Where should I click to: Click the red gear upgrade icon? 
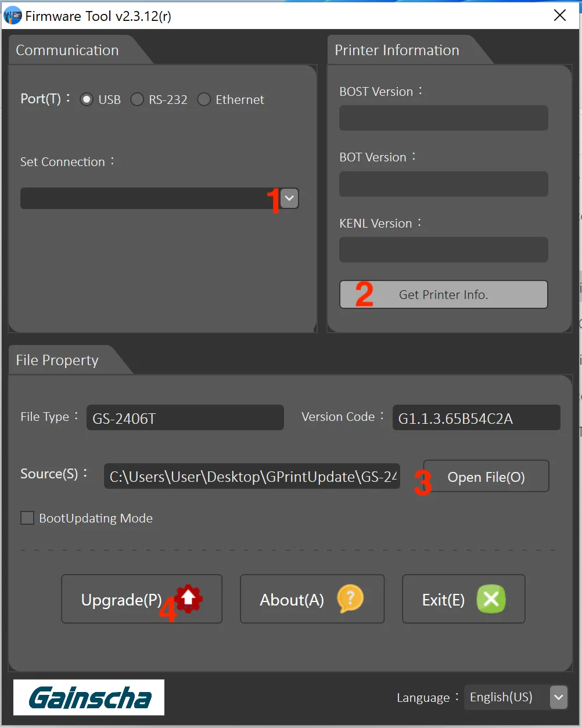pyautogui.click(x=188, y=599)
